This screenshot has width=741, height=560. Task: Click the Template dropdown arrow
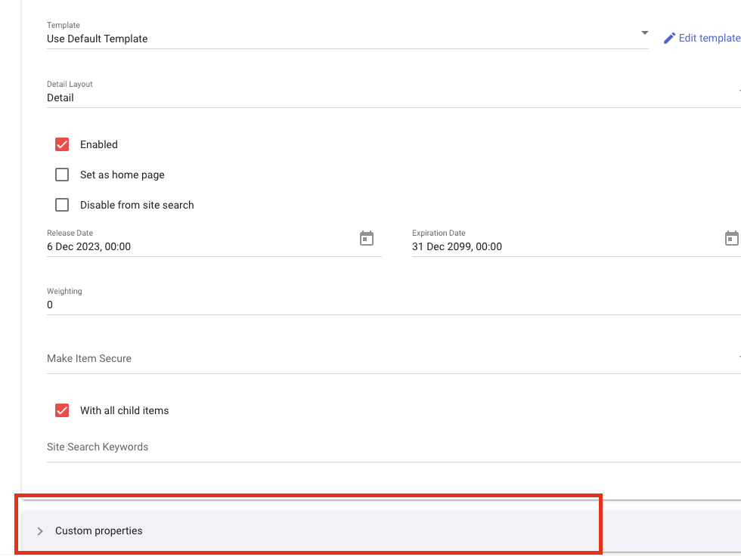(644, 33)
